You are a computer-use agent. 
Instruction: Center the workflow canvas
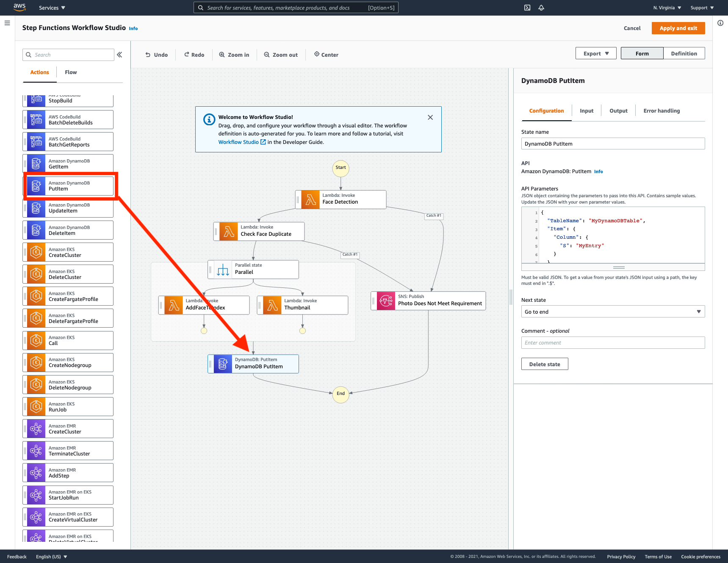tap(326, 55)
